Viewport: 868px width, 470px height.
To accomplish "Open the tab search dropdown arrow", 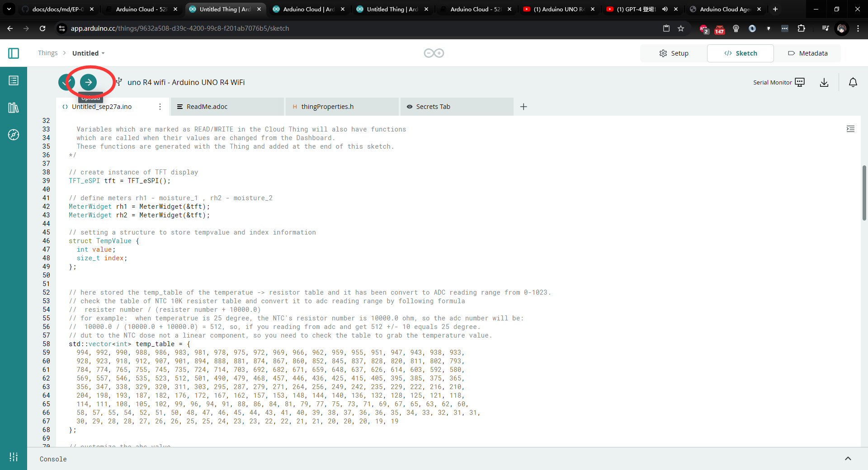I will click(x=9, y=9).
